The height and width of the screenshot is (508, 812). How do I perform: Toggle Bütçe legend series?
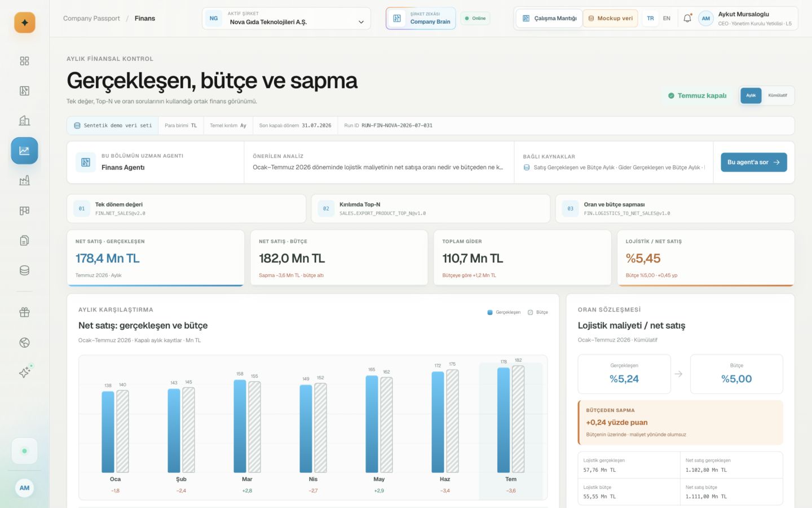click(x=538, y=312)
